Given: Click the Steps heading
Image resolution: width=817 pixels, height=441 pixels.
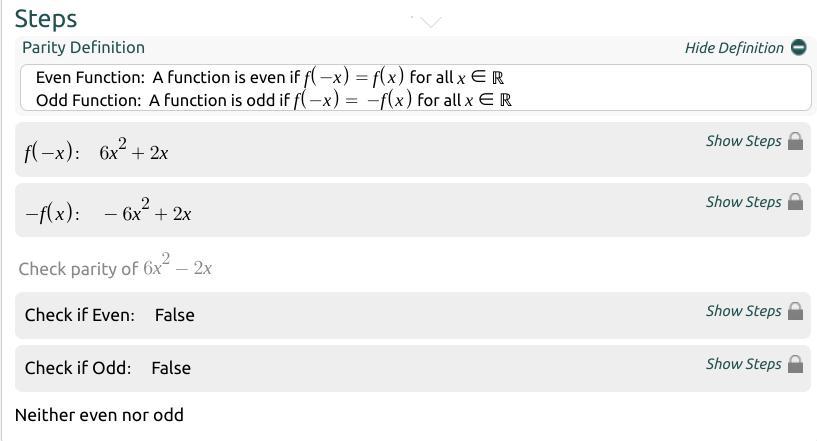Looking at the screenshot, I should [46, 19].
